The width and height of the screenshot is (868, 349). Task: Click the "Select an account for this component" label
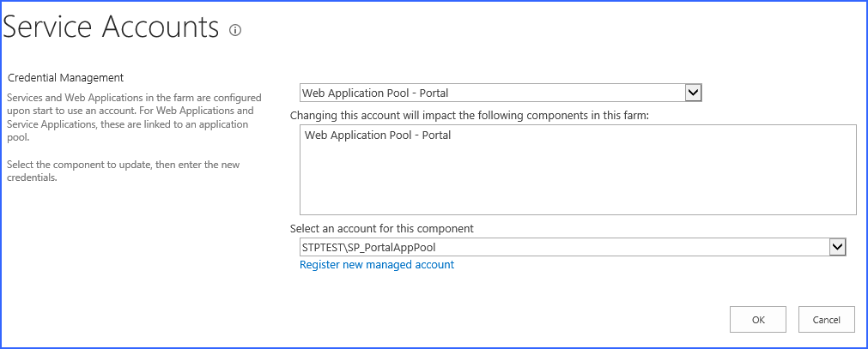382,229
